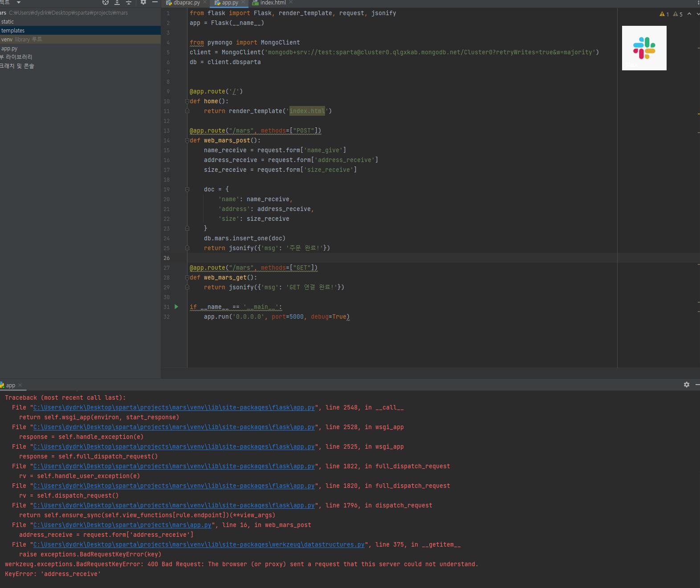This screenshot has height=588, width=700.
Task: Open run panel settings gear
Action: 687,385
